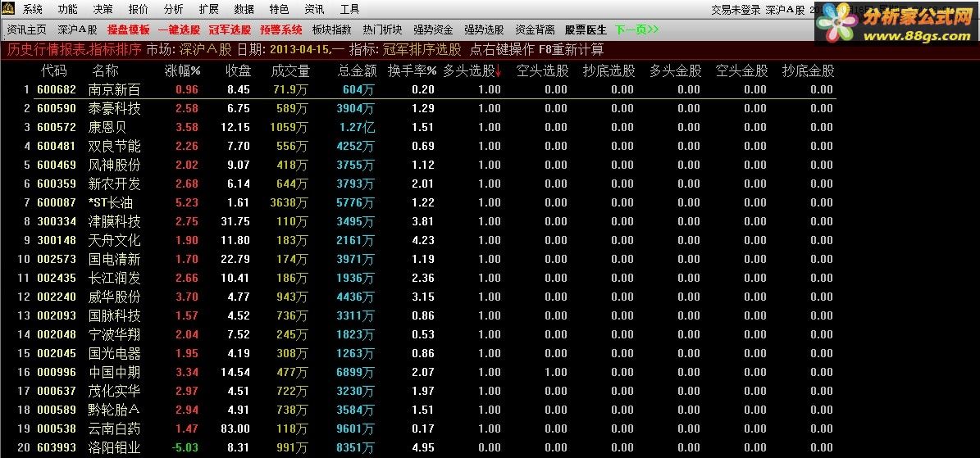Click the application logo icon at top-left
The image size is (980, 458).
(8, 9)
